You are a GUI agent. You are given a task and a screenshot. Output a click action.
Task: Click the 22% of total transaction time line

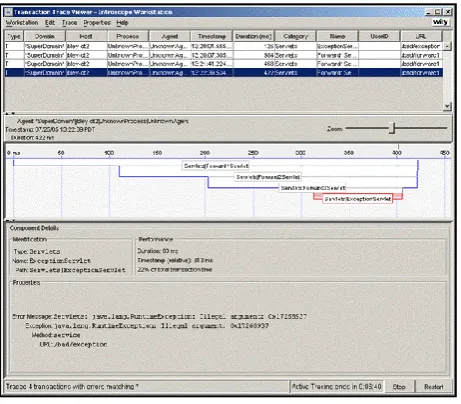coord(175,269)
